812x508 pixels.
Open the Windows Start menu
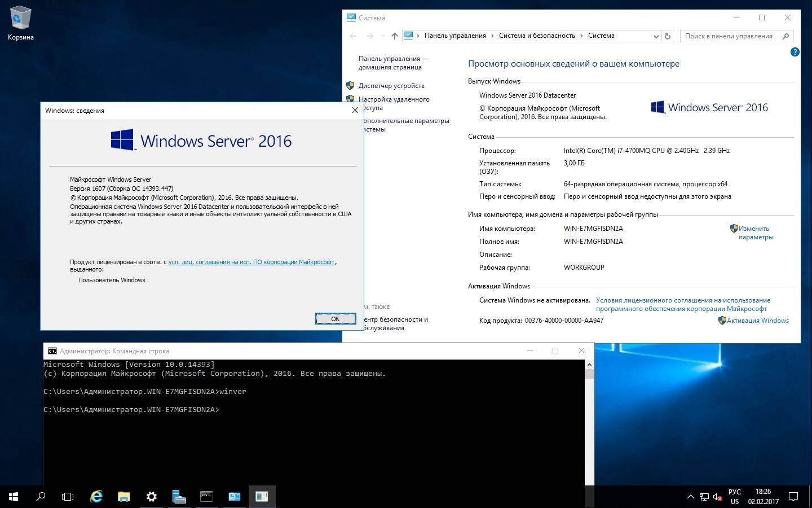point(14,497)
